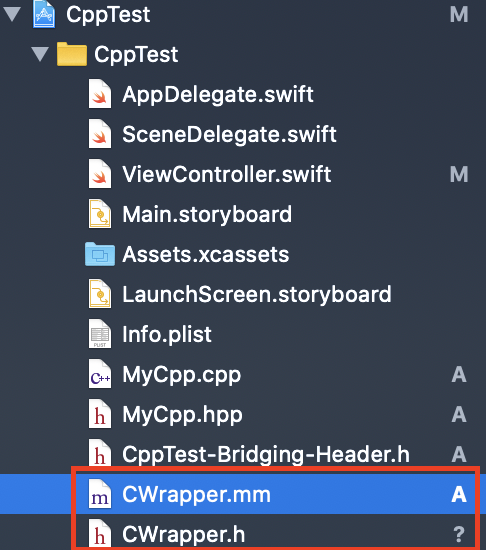Click the header icon of MyCpp.hpp
The height and width of the screenshot is (550, 486).
(100, 414)
